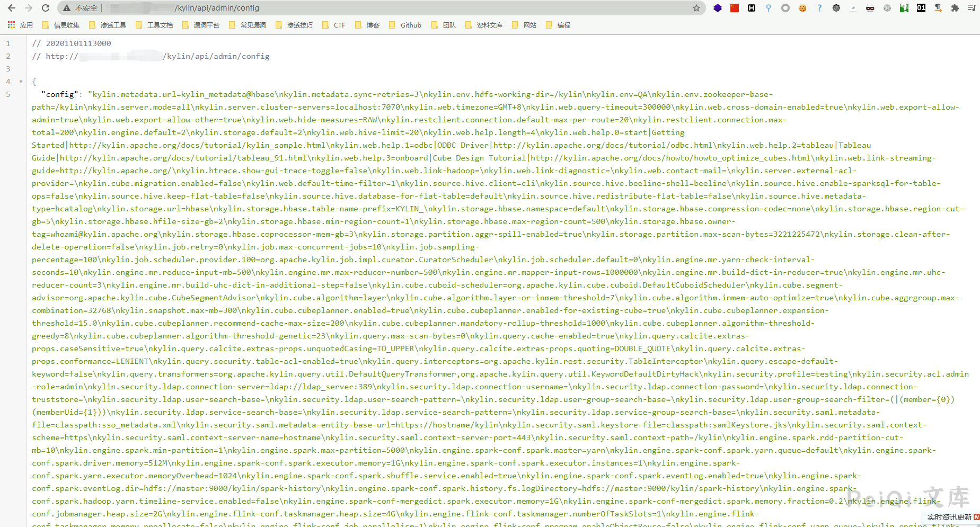The width and height of the screenshot is (980, 527).
Task: Open the extensions puzzle piece menu
Action: 955,8
